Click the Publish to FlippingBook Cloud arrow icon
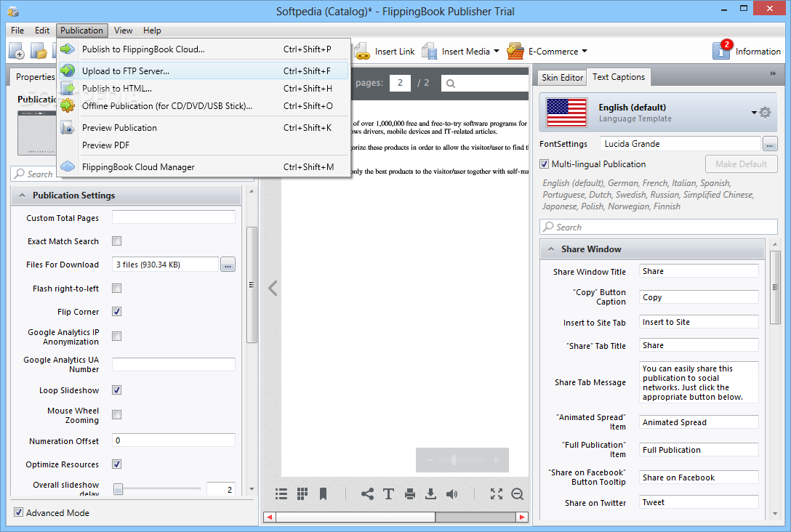Screen dimensions: 791x532 pyautogui.click(x=68, y=49)
